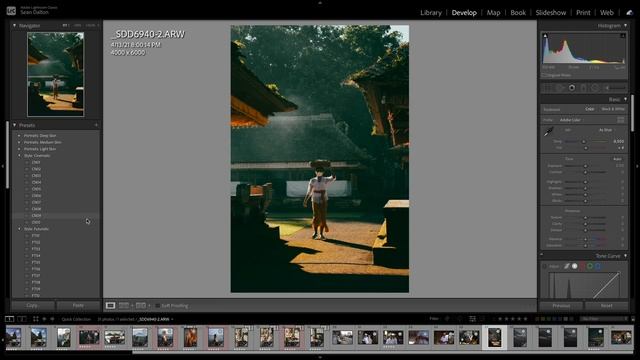Toggle Tone Curve panel on/off switch
Image resolution: width=640 pixels, height=360 pixels.
coord(542,256)
